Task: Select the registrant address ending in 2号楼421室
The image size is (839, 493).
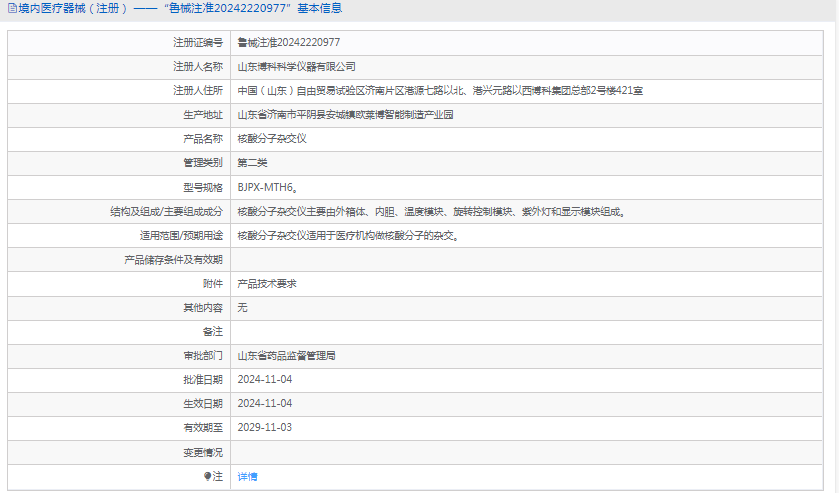Action: [x=440, y=90]
